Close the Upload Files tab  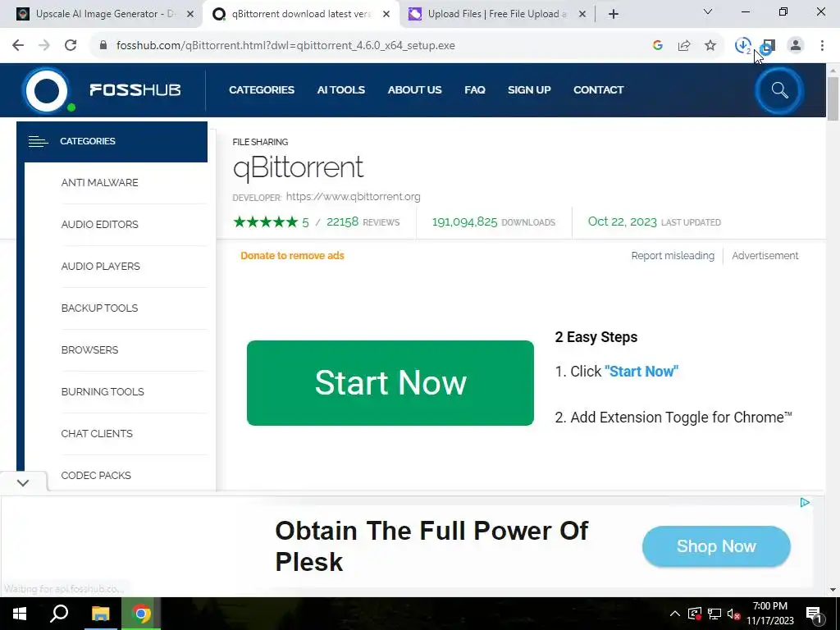click(582, 15)
